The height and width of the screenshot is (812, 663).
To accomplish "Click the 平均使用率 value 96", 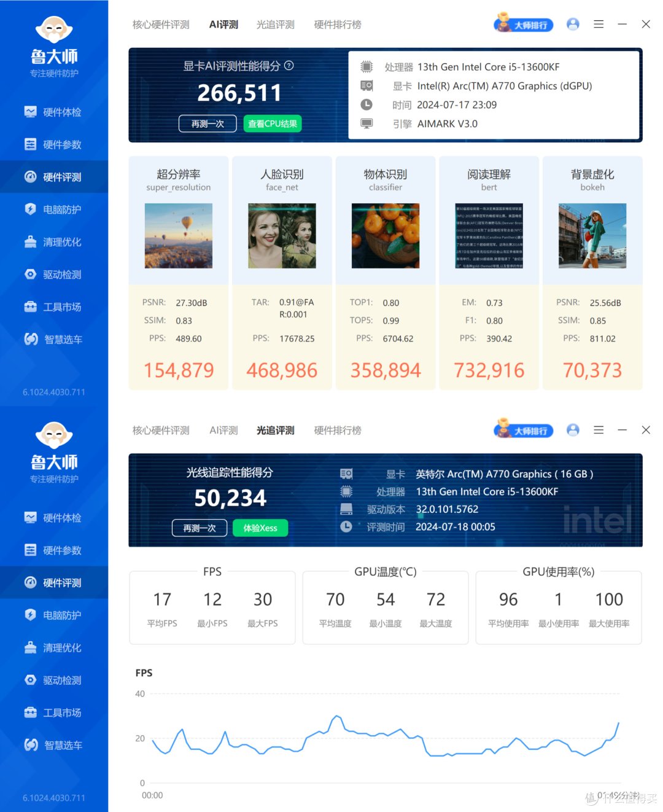I will pos(508,599).
